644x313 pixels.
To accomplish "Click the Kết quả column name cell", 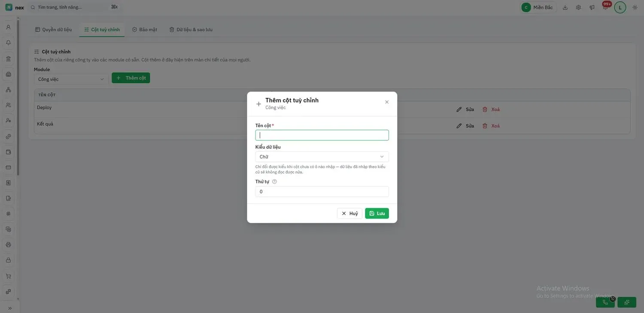I will (45, 124).
